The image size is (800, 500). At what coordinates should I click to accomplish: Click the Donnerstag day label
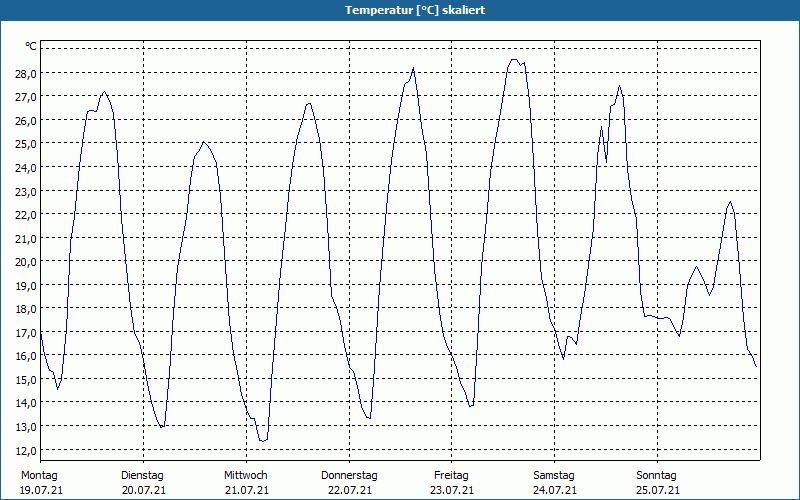[349, 476]
